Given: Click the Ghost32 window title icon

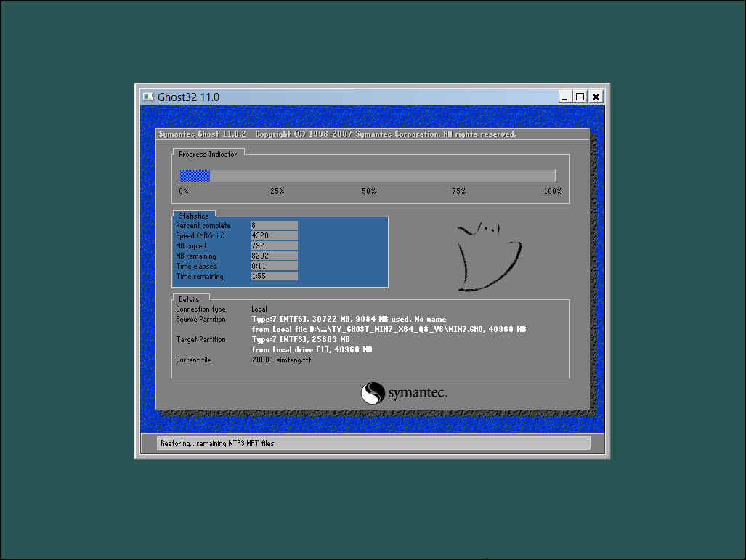Looking at the screenshot, I should (148, 97).
